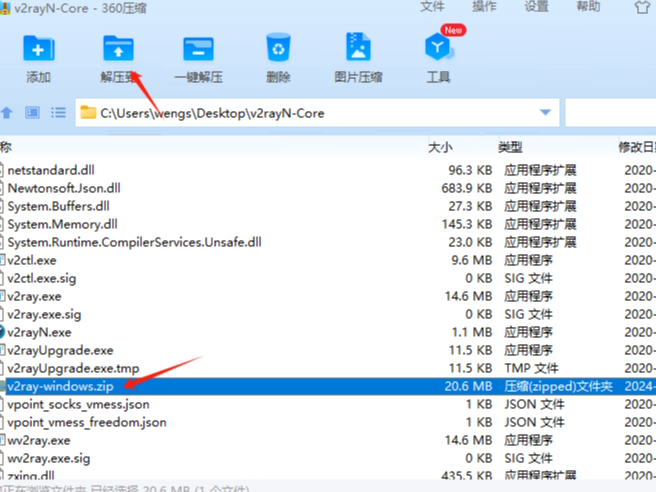
Task: Select v2ray.exe
Action: [x=34, y=296]
